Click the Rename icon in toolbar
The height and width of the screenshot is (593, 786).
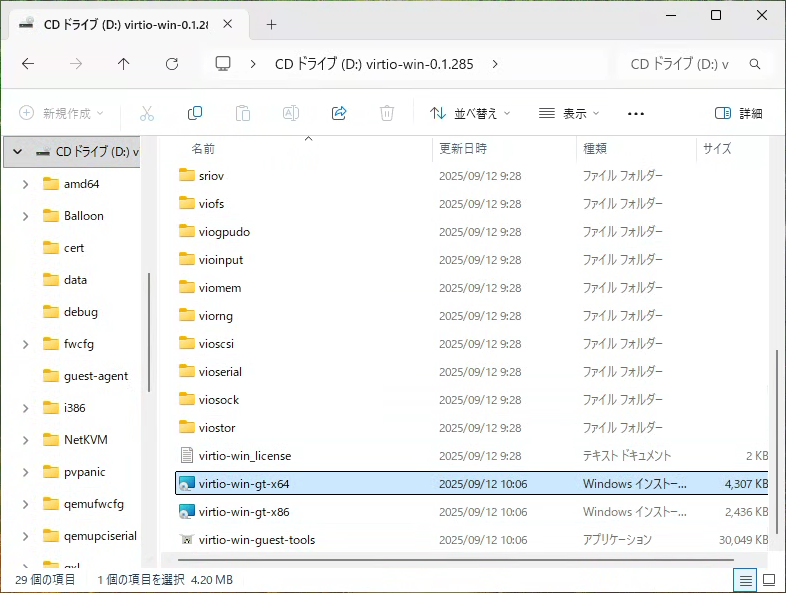[291, 113]
